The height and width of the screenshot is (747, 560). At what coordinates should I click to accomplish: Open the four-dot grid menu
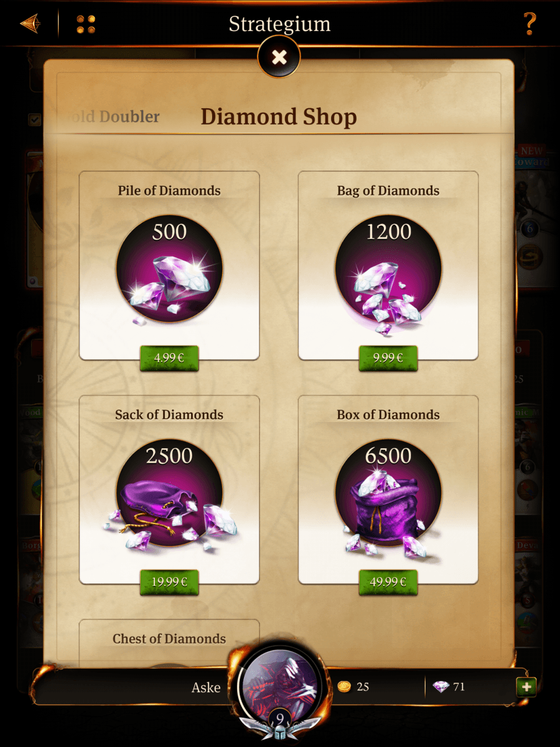tap(86, 24)
